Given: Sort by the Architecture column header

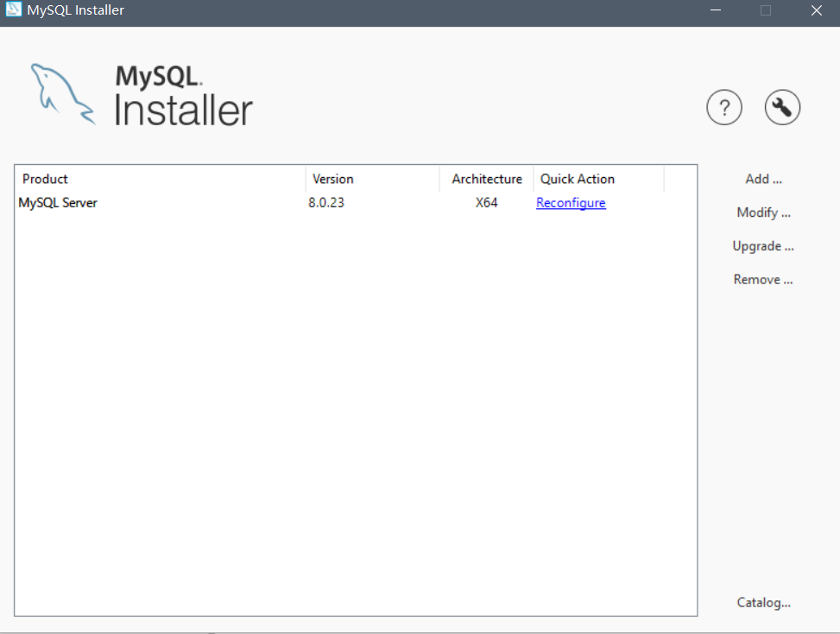Looking at the screenshot, I should (486, 179).
